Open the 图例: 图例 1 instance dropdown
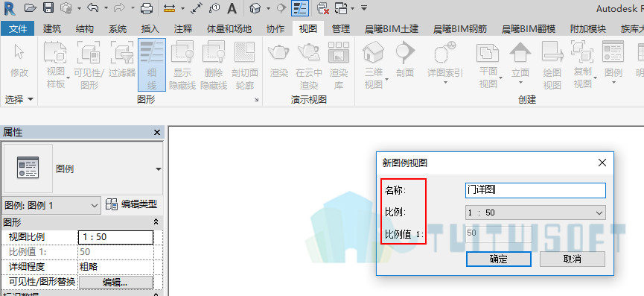Screen dimensions: 644x296 click(x=51, y=205)
